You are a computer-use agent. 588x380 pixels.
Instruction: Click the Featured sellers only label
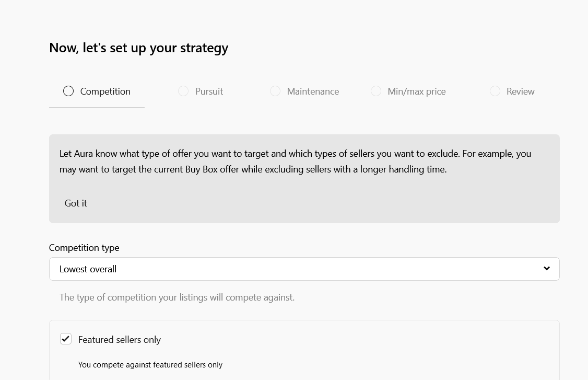click(x=119, y=339)
